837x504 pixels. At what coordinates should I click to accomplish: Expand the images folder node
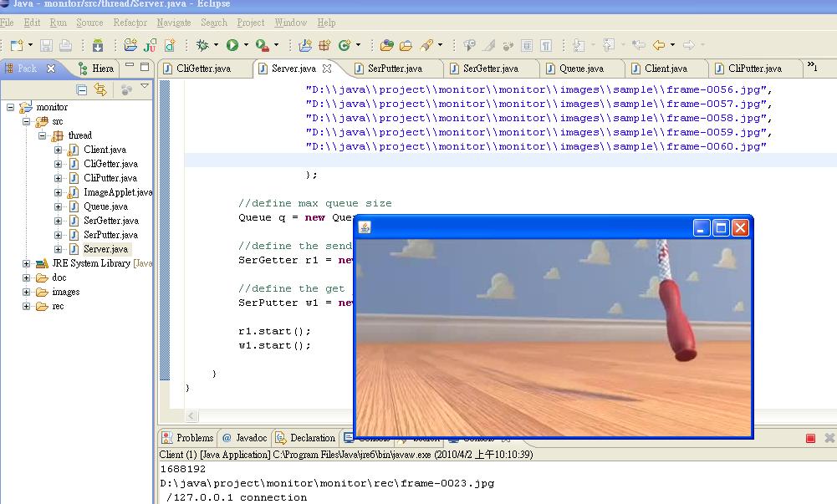(x=26, y=292)
